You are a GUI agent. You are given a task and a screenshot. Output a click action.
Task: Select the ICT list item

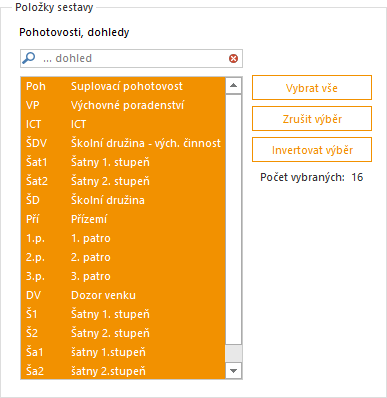coord(123,124)
